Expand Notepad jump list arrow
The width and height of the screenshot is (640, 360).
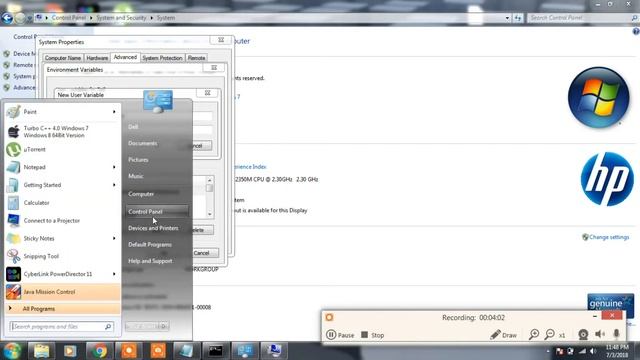(x=114, y=167)
